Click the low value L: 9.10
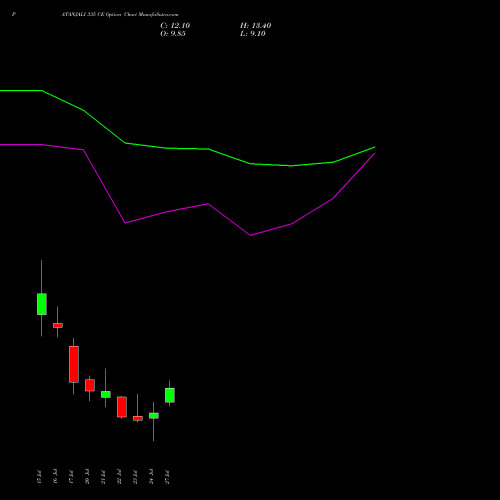The height and width of the screenshot is (500, 500). (x=253, y=34)
